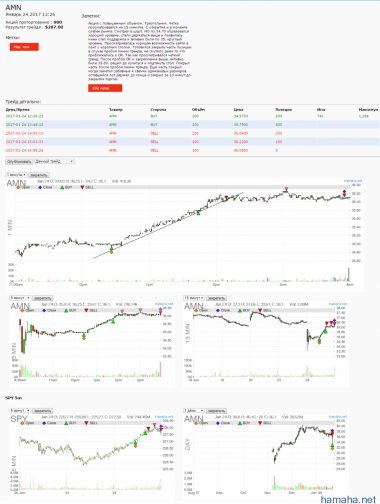The image size is (380, 504).
Task: Open the daily timeframe dropdown above AMN day chart
Action: click(194, 410)
